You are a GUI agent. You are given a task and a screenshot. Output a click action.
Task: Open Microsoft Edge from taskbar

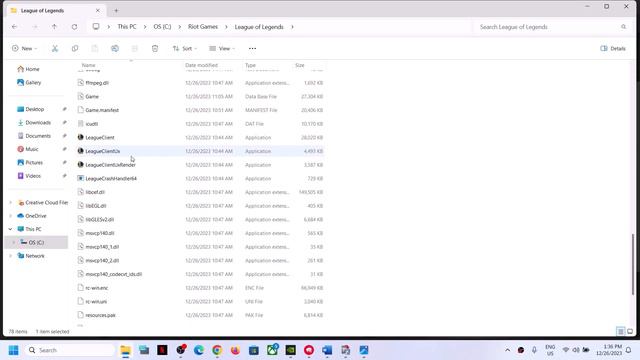pyautogui.click(x=199, y=350)
